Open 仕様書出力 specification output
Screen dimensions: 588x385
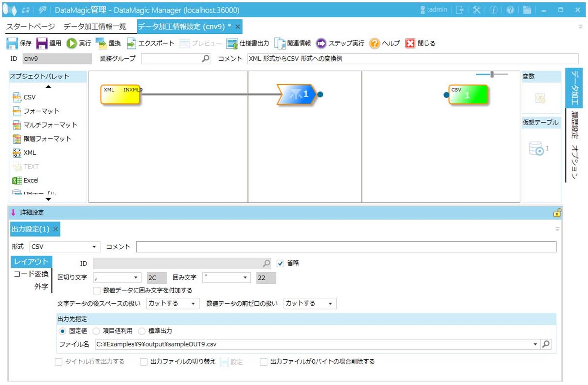click(x=232, y=43)
